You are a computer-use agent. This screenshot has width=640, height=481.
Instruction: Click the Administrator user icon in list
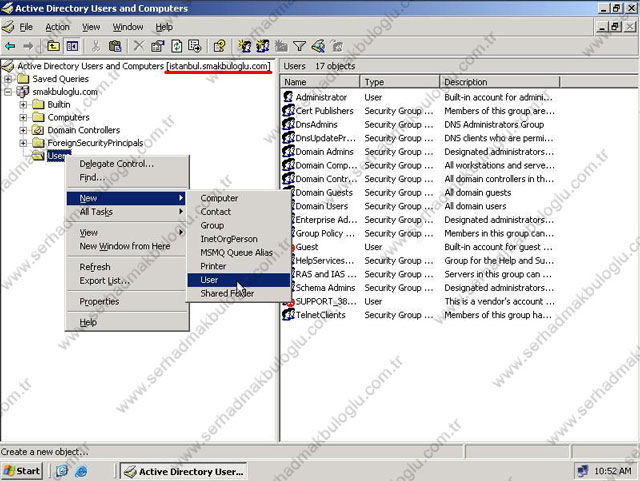tap(288, 97)
